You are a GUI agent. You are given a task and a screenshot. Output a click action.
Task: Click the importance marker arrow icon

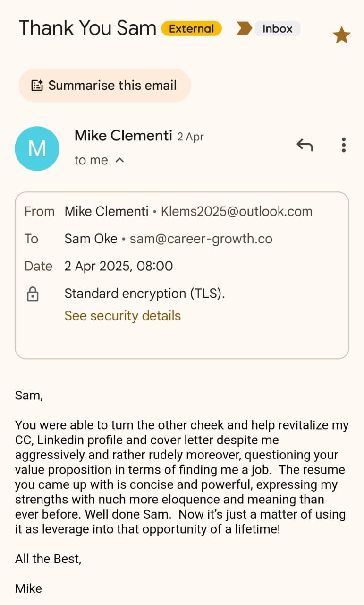coord(244,28)
